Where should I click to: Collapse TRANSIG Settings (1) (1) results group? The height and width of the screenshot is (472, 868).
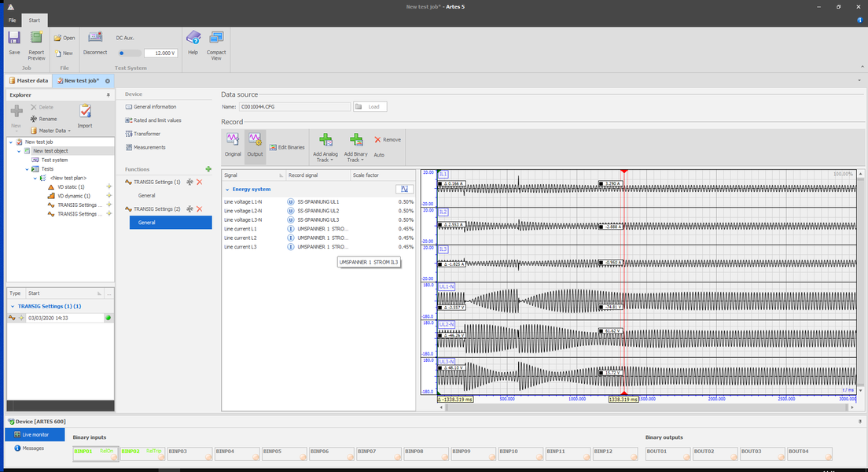(x=13, y=306)
